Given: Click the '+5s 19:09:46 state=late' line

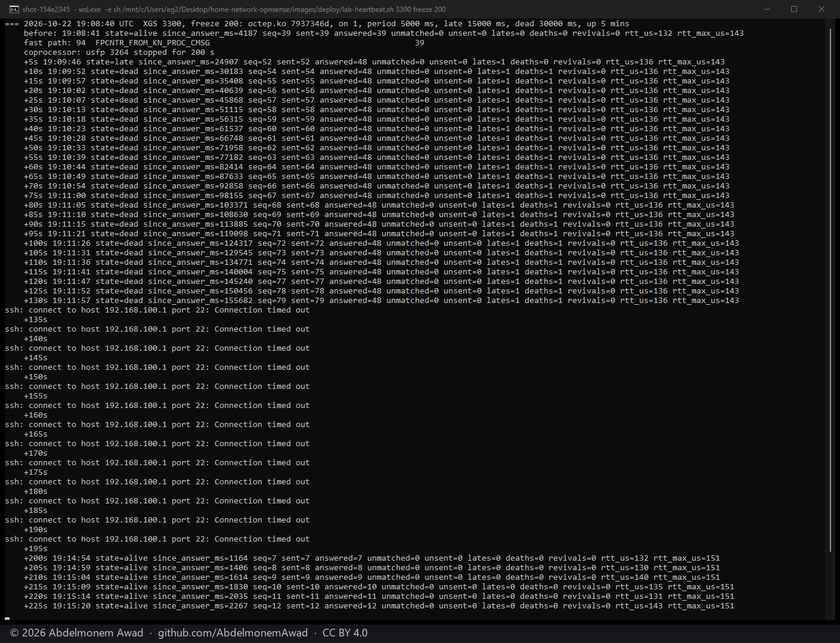Looking at the screenshot, I should point(374,62).
